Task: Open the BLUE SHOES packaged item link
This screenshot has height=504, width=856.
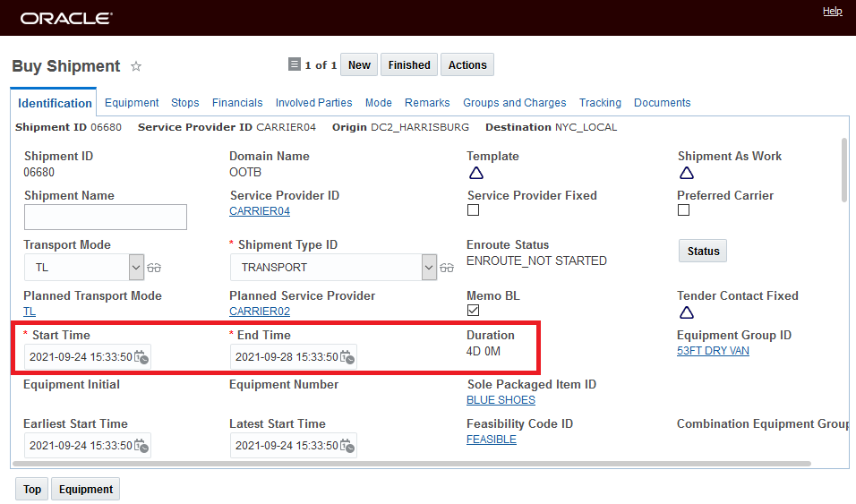Action: coord(501,400)
